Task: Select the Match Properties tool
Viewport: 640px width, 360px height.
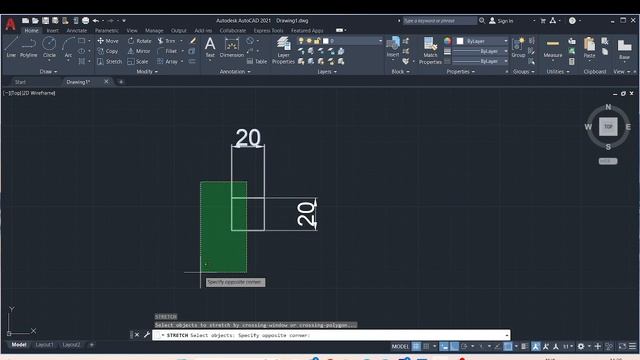Action: point(430,50)
